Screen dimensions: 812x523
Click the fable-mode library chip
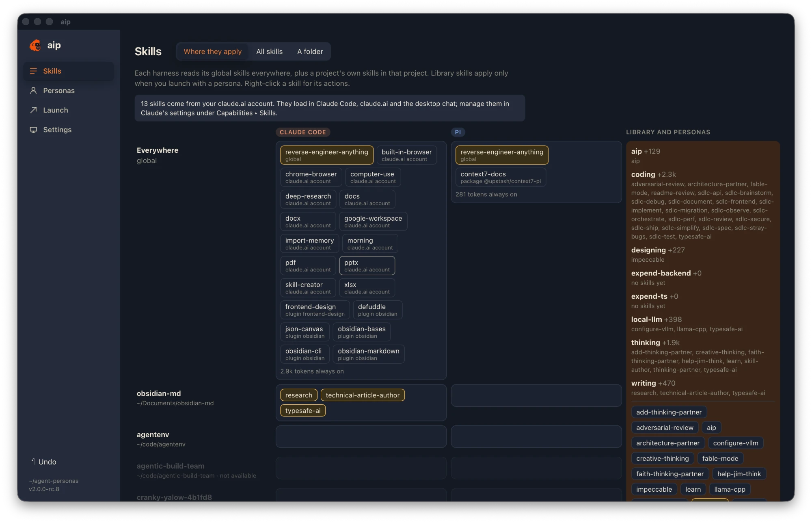pos(720,458)
